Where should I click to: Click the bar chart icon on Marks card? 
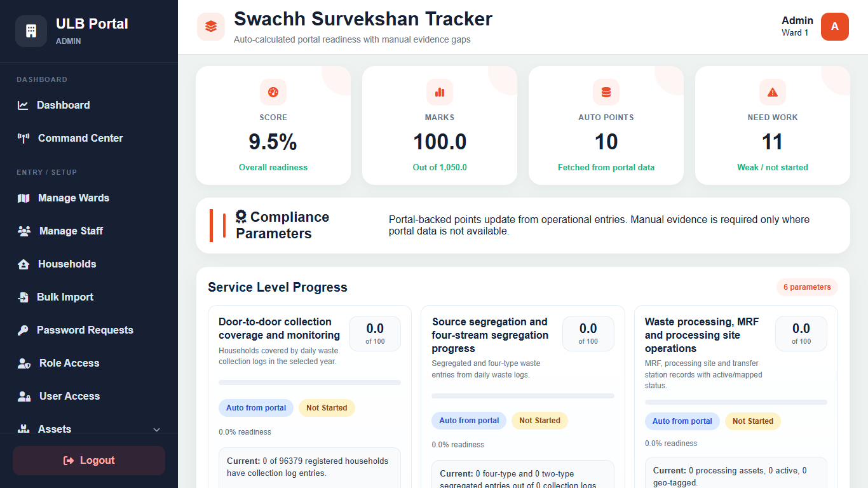click(x=440, y=92)
